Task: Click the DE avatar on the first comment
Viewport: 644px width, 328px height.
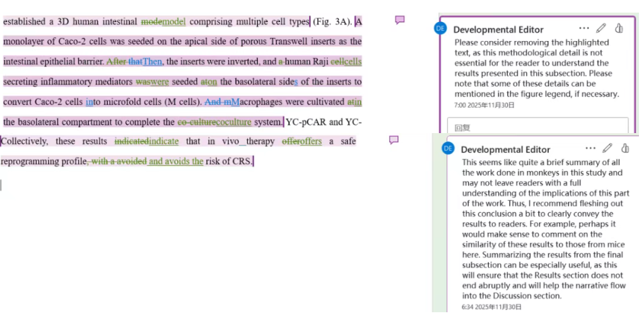Action: [x=440, y=28]
